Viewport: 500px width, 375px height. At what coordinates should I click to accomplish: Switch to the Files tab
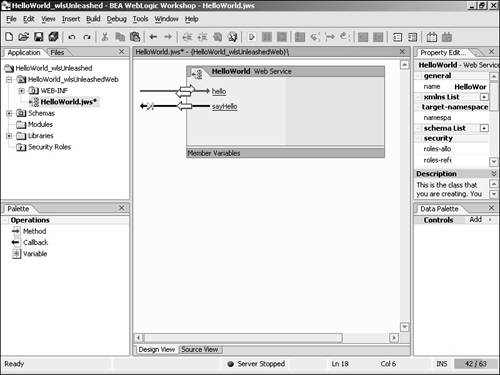tap(57, 52)
